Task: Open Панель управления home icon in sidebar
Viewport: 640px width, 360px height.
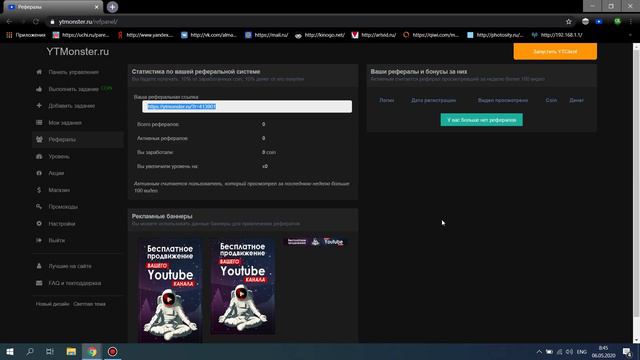Action: (x=39, y=72)
